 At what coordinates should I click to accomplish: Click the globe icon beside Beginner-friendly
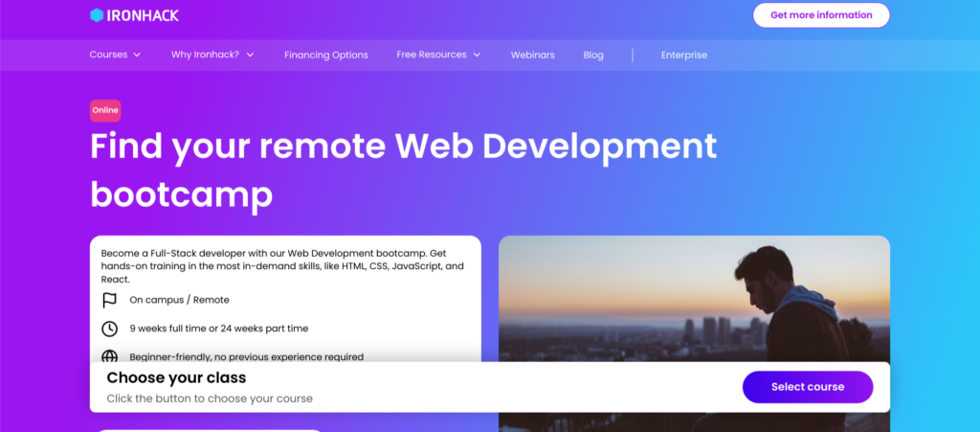[x=109, y=356]
